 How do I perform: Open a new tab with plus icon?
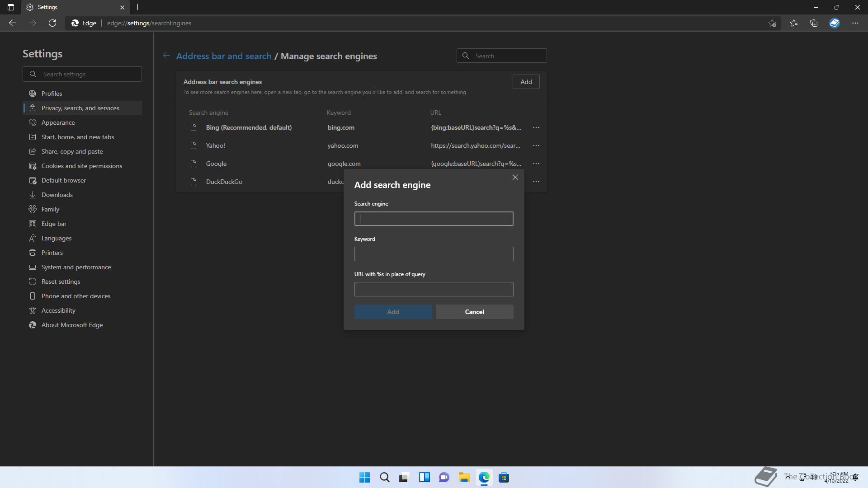138,7
